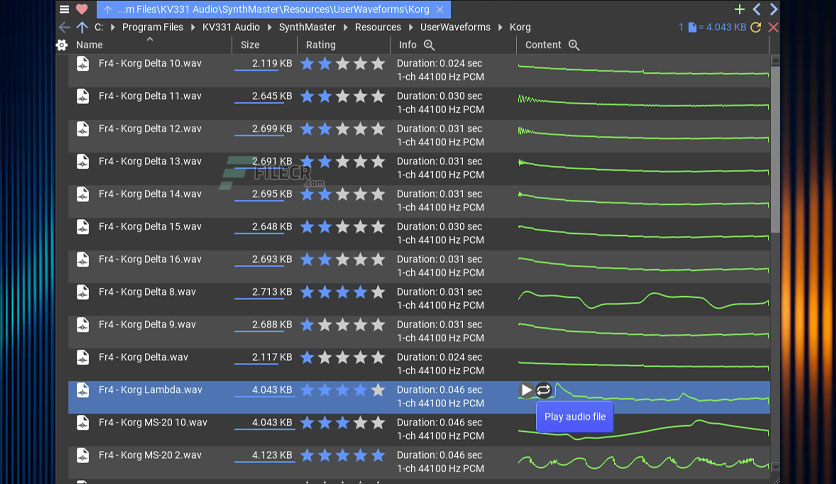
Task: Open Program Files breadcrumb
Action: (152, 27)
